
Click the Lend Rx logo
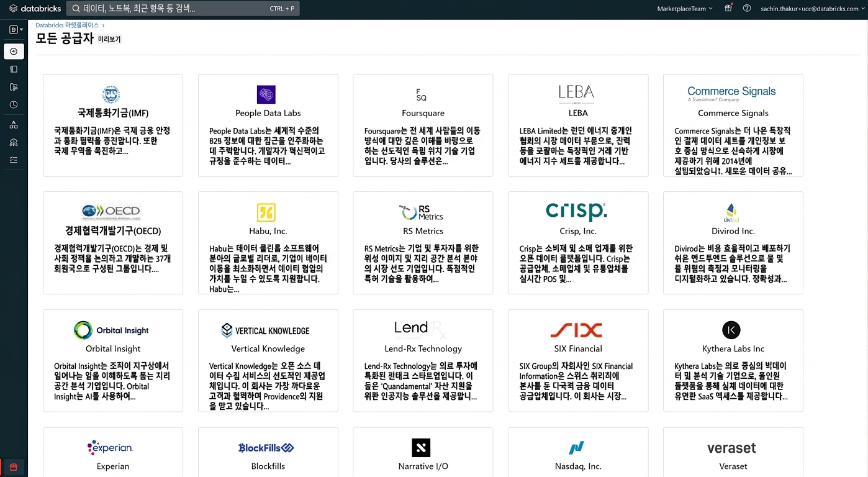click(x=422, y=329)
